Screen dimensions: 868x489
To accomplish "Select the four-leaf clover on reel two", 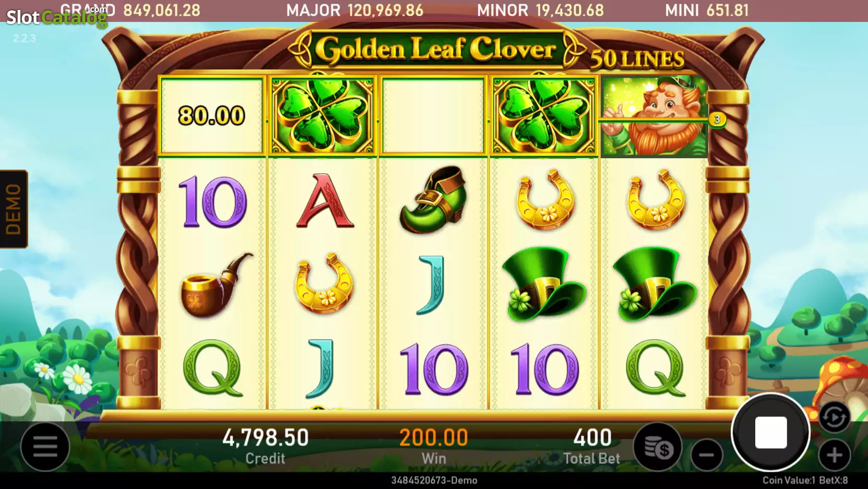I will (322, 116).
